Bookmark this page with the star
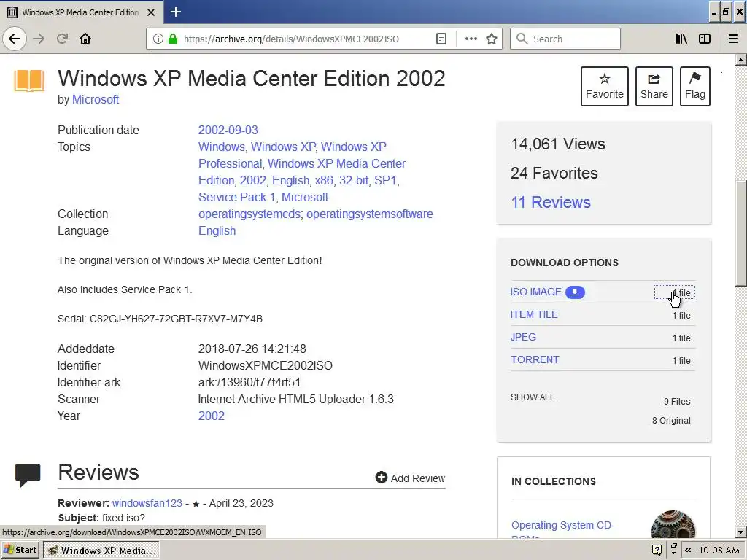Screen dimensions: 747x560 pos(492,39)
